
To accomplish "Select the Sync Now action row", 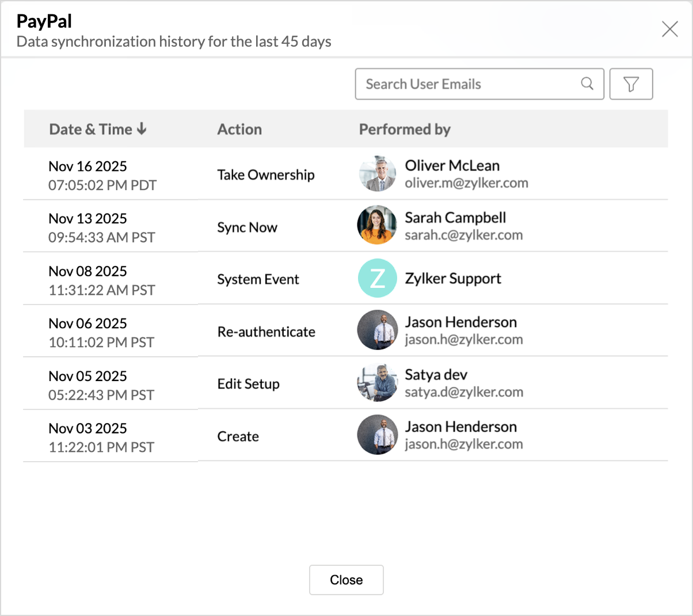I will point(247,227).
